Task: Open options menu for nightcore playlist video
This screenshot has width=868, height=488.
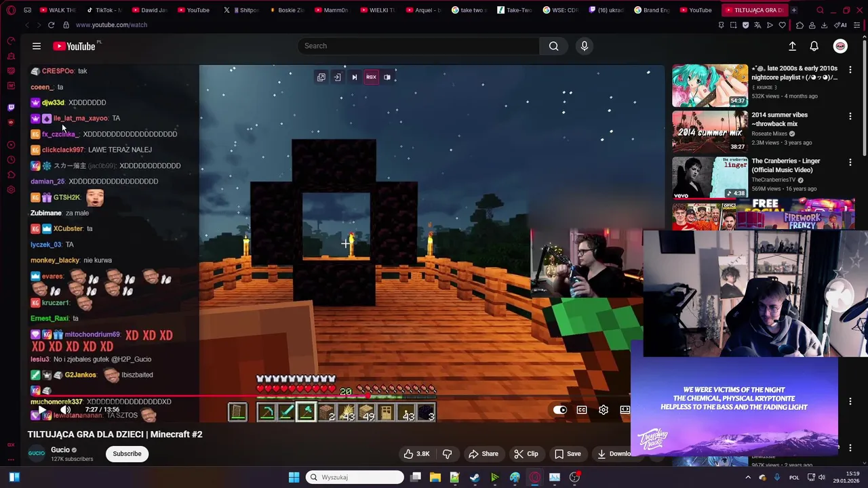Action: (x=850, y=69)
